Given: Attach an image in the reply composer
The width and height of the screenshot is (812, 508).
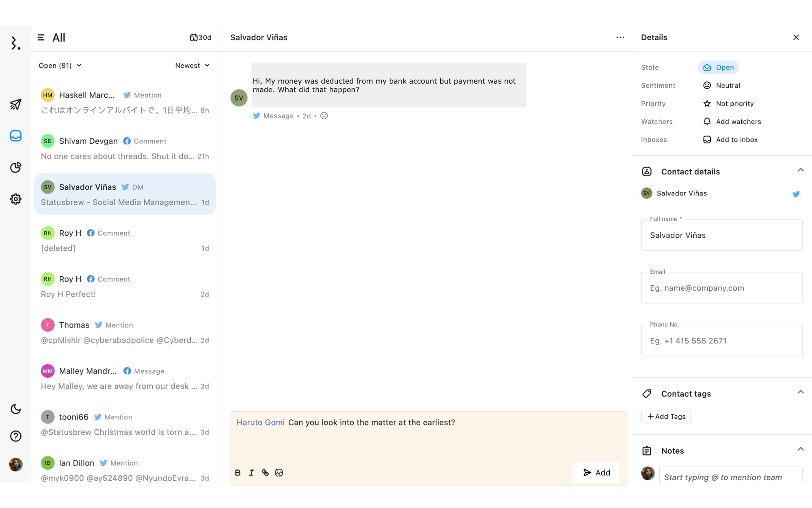Looking at the screenshot, I should (x=279, y=473).
